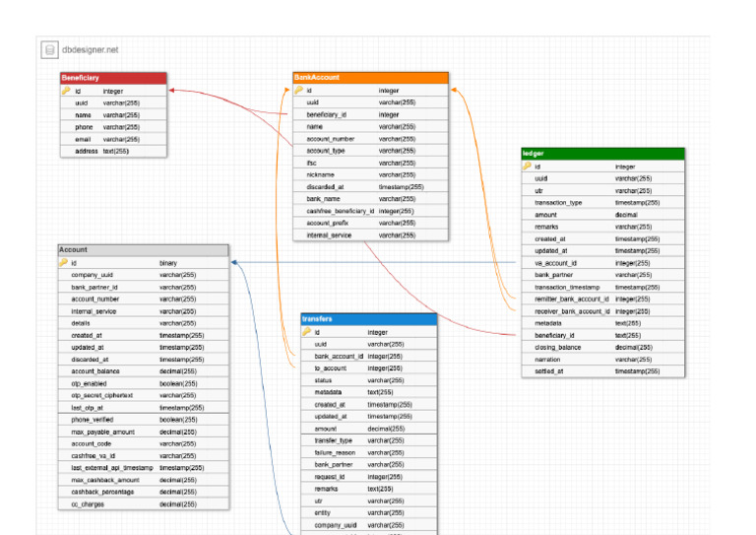Select the settled_at row in the ledger table
The image size is (756, 535).
coord(602,371)
